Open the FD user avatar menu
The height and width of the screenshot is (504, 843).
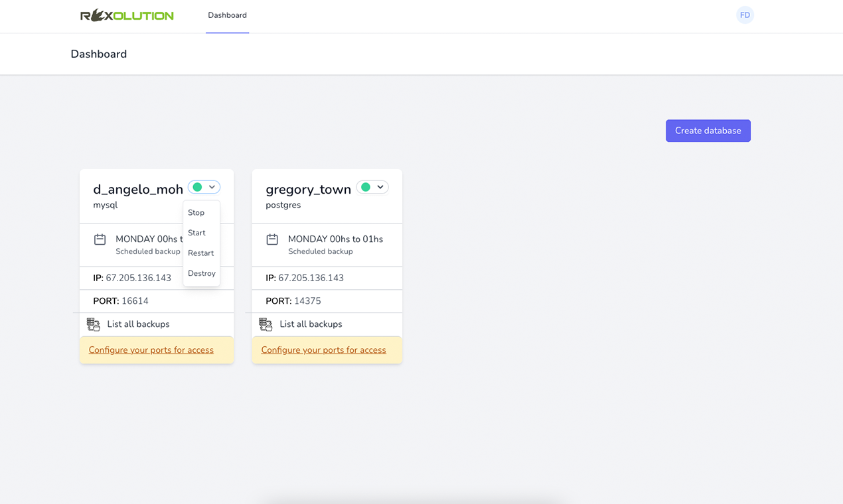(x=745, y=15)
